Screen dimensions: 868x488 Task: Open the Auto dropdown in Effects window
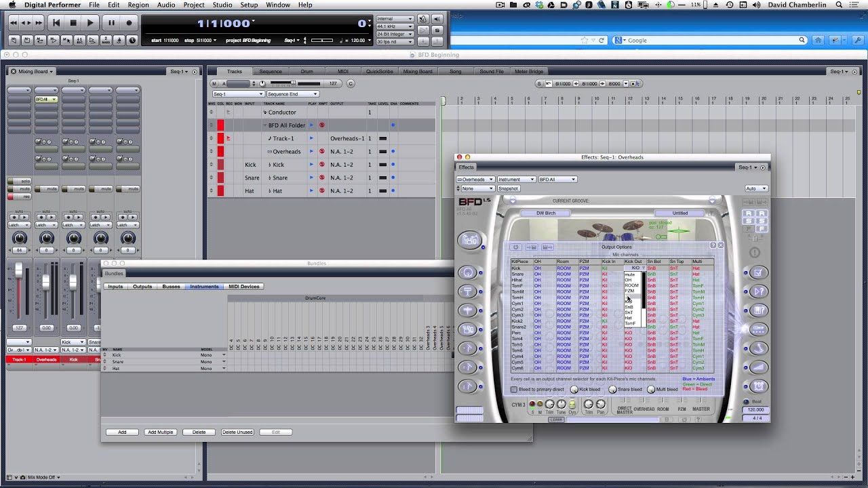coord(756,188)
